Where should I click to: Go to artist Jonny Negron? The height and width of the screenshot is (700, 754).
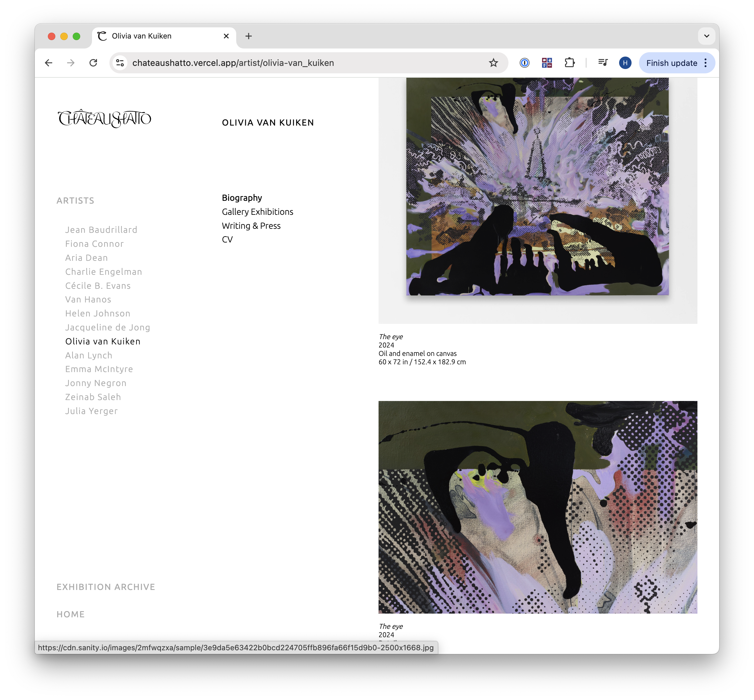click(96, 383)
